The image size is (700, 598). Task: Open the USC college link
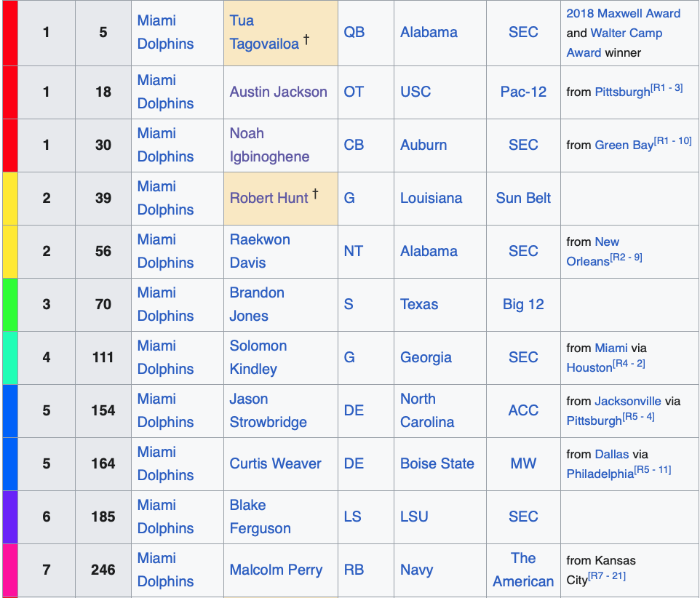pyautogui.click(x=415, y=92)
